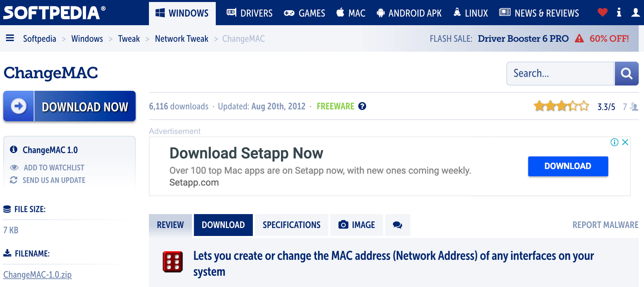The image size is (644, 287).
Task: Click the ChangeMAC page title
Action: click(51, 73)
